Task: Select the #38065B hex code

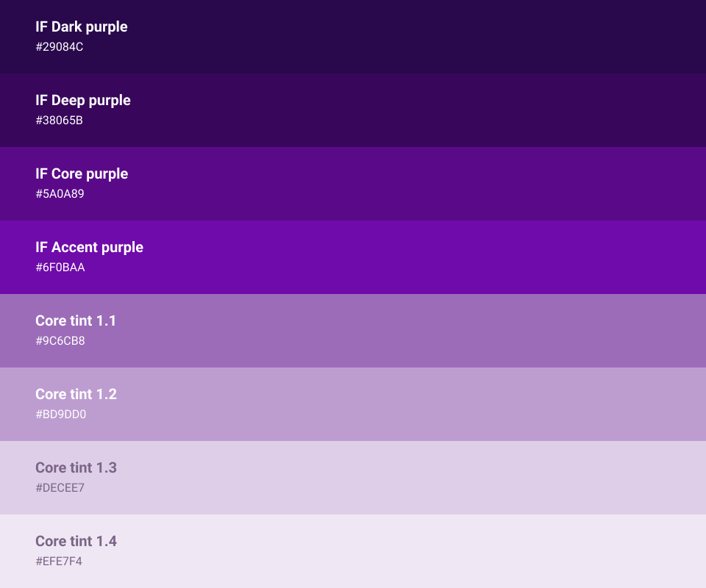Action: pos(60,120)
